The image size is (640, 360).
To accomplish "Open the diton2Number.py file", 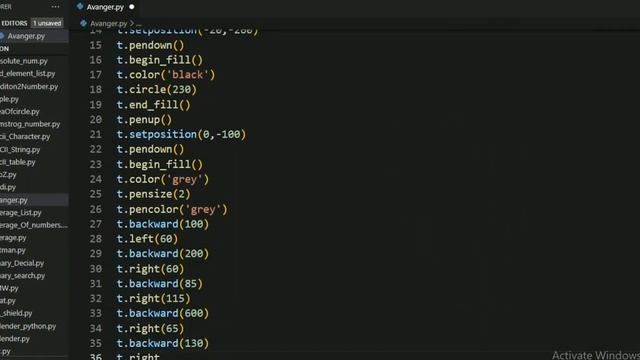I will point(29,87).
